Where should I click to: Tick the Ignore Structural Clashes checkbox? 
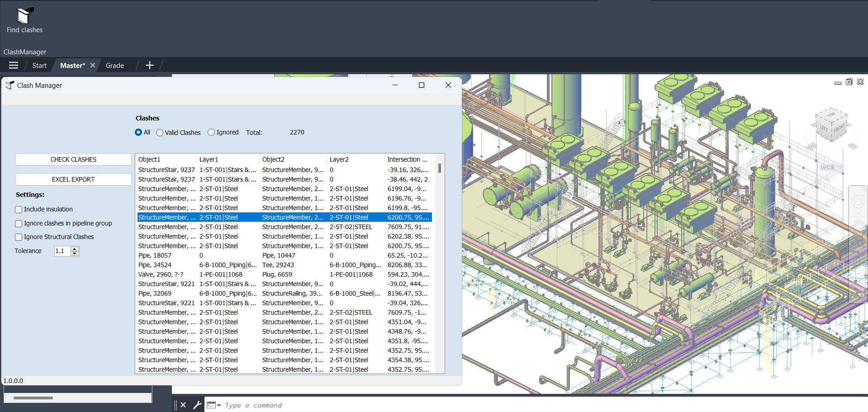point(19,237)
